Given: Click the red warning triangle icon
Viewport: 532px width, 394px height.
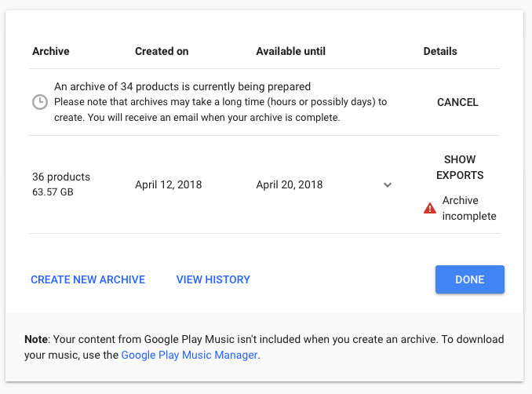Looking at the screenshot, I should coord(429,208).
